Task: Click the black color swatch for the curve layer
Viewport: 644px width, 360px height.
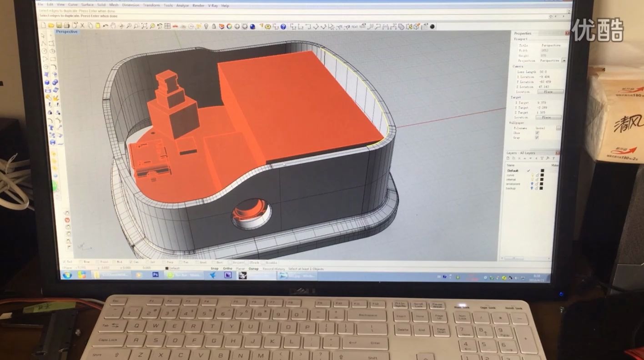Action: (x=542, y=175)
